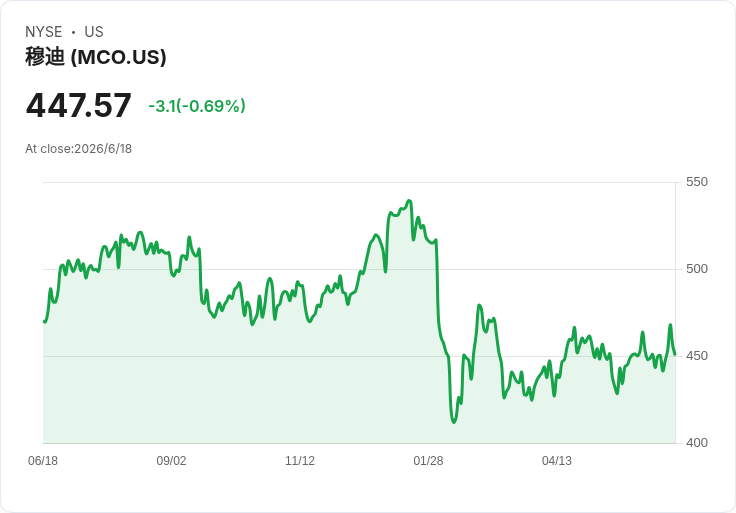This screenshot has height=513, width=736.
Task: Click the chart line's starting point at 06/18
Action: [x=44, y=322]
